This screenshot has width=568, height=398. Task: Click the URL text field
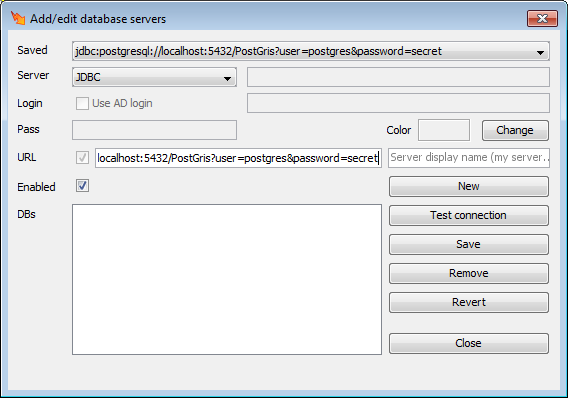238,158
